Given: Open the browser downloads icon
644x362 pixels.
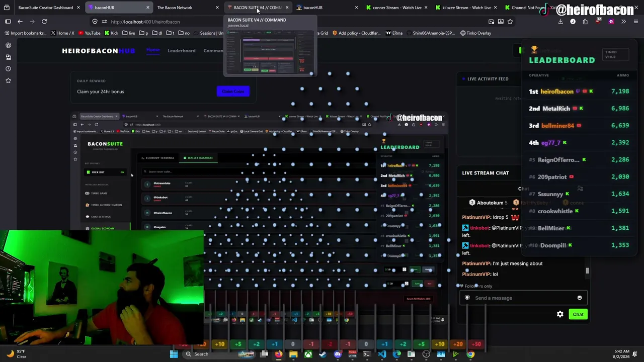Looking at the screenshot, I should tap(560, 22).
